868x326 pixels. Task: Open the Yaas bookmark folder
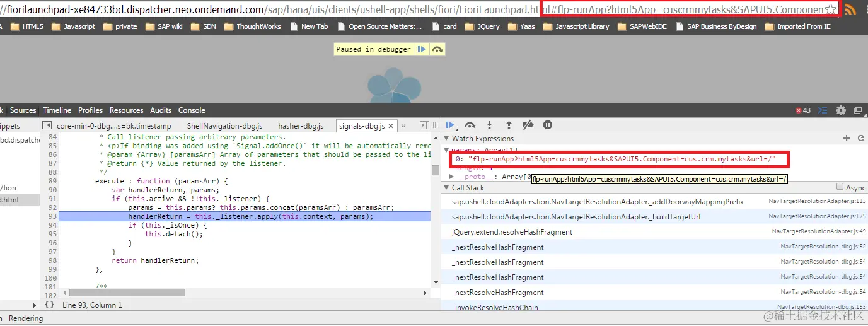coord(521,26)
